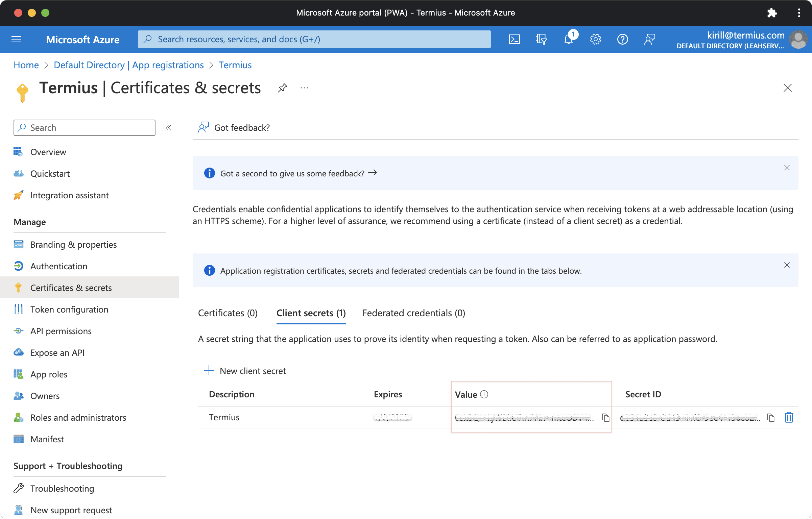Open the header Feedback icon

(x=649, y=40)
